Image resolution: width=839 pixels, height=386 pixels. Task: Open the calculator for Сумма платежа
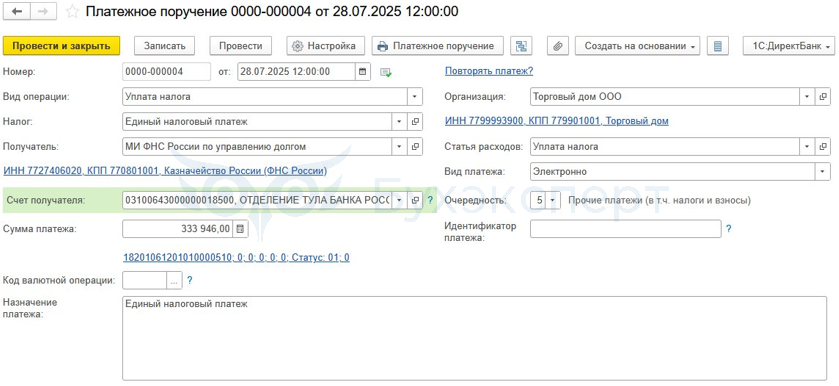[x=240, y=229]
